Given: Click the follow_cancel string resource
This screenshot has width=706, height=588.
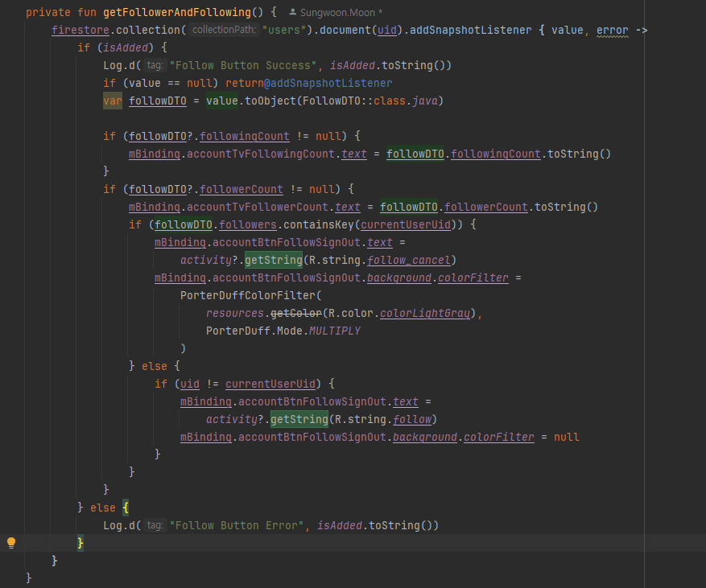Looking at the screenshot, I should (409, 260).
